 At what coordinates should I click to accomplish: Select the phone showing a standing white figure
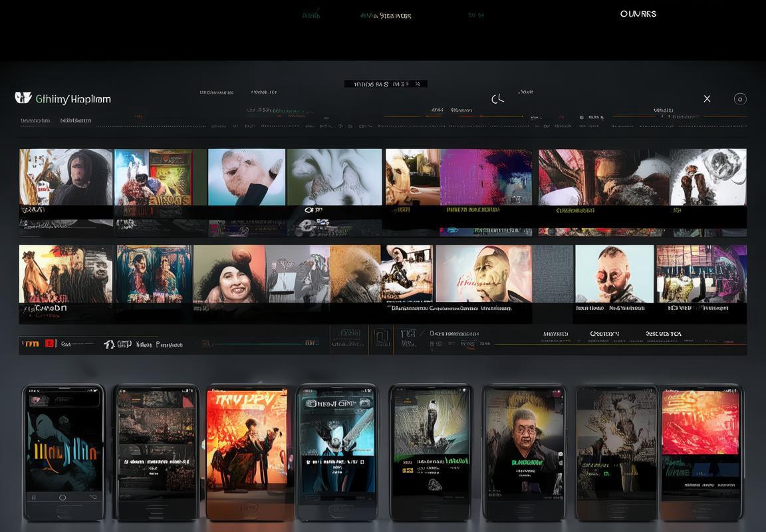tap(430, 452)
